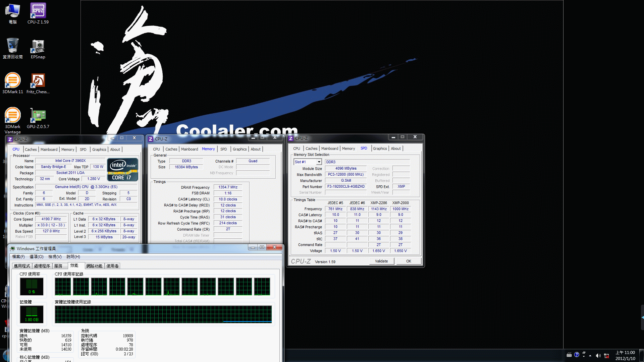Click the Intel Core i7 logo badge
The width and height of the screenshot is (644, 362).
pyautogui.click(x=123, y=170)
